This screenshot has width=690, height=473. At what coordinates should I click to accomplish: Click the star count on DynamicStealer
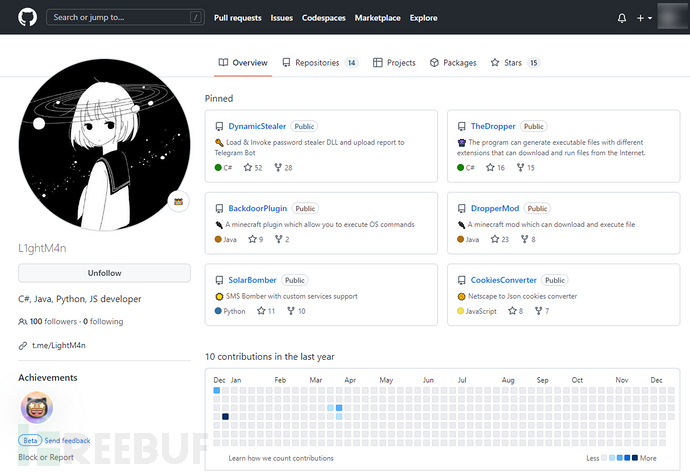(251, 168)
